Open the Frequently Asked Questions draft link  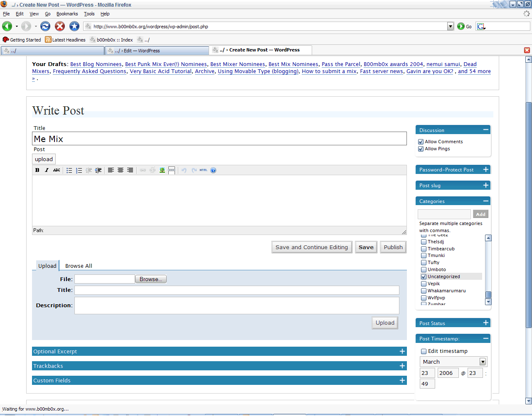(x=89, y=71)
